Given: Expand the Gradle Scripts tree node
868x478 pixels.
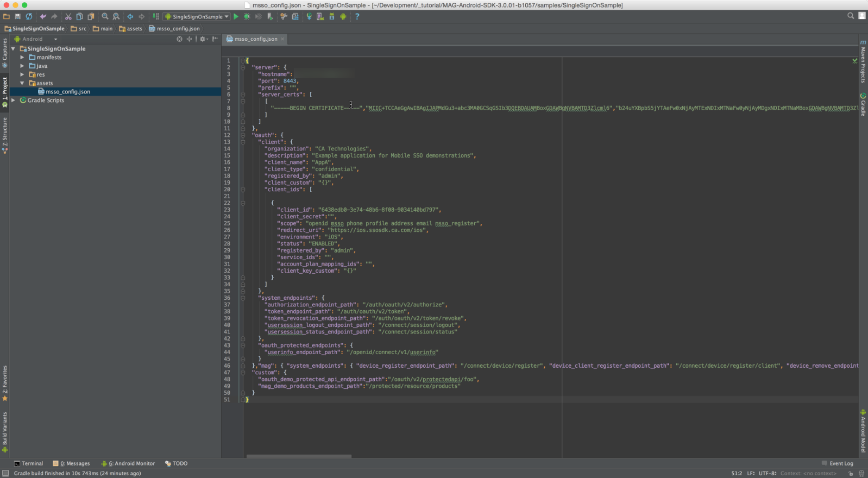Looking at the screenshot, I should (x=14, y=100).
